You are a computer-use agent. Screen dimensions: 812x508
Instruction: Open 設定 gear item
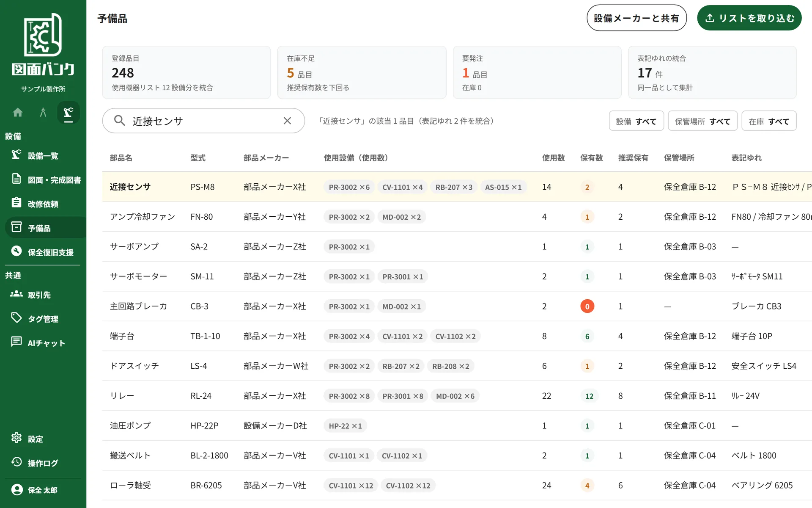point(43,439)
